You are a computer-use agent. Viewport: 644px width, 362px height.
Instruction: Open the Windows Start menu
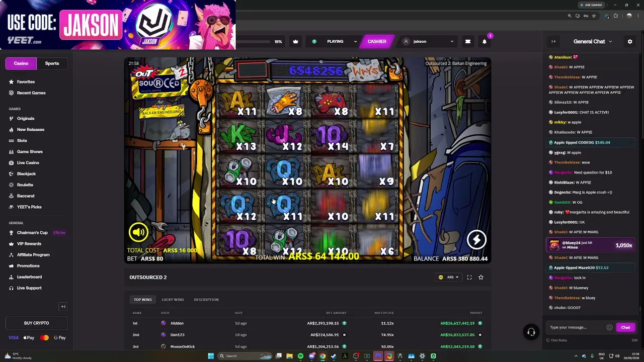(211, 356)
